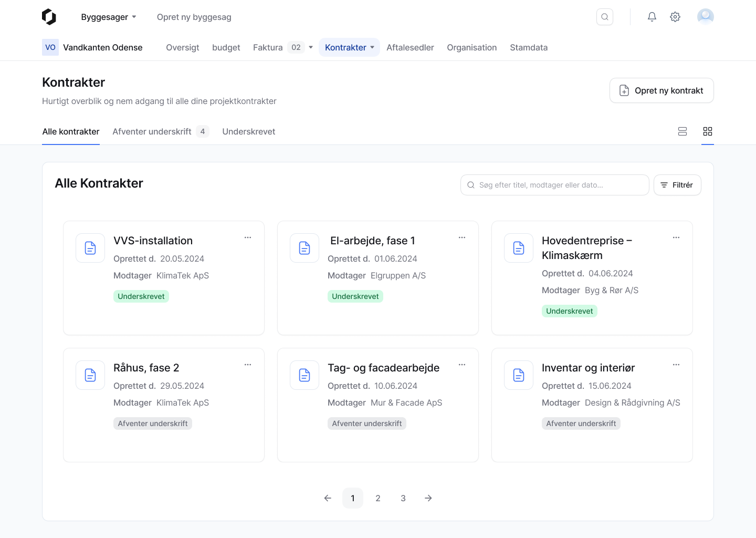
Task: Open settings gear icon
Action: pos(675,17)
